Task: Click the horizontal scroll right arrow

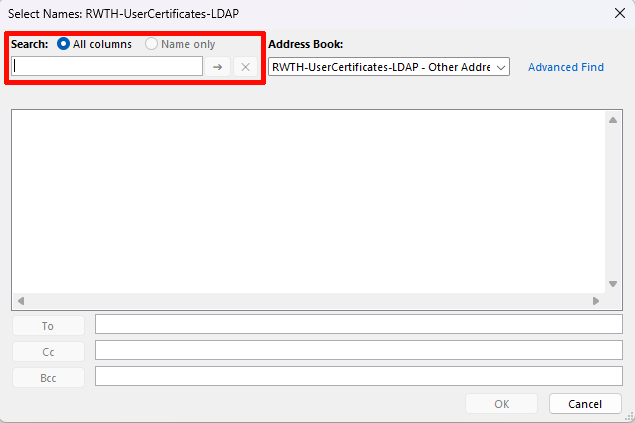Action: [596, 300]
